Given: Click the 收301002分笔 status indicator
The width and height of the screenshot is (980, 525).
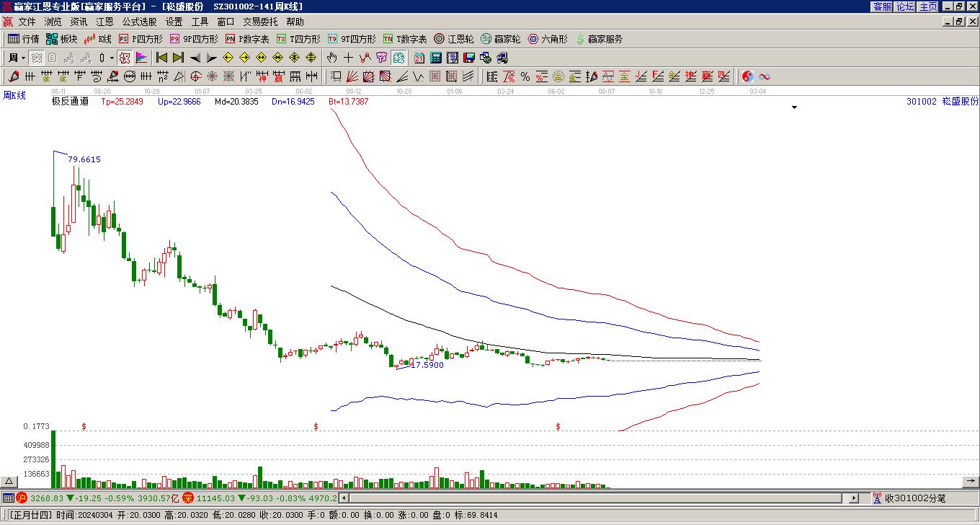Looking at the screenshot, I should coord(911,498).
